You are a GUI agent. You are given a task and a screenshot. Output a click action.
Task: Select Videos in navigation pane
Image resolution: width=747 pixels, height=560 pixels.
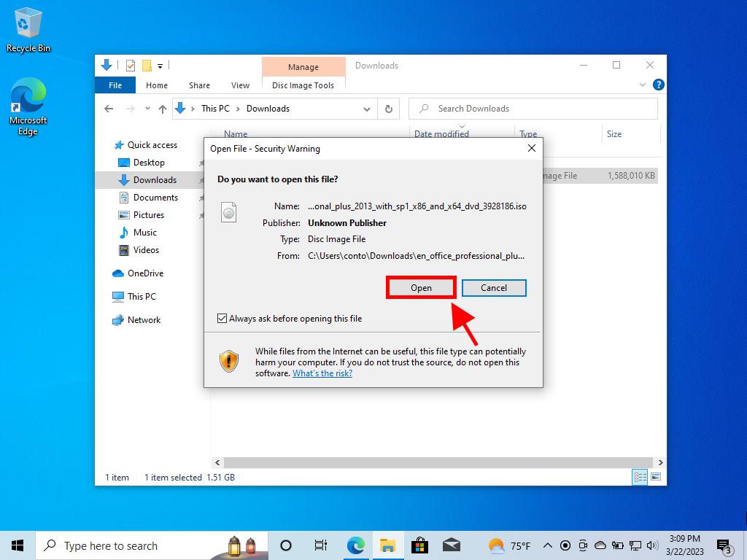point(146,250)
